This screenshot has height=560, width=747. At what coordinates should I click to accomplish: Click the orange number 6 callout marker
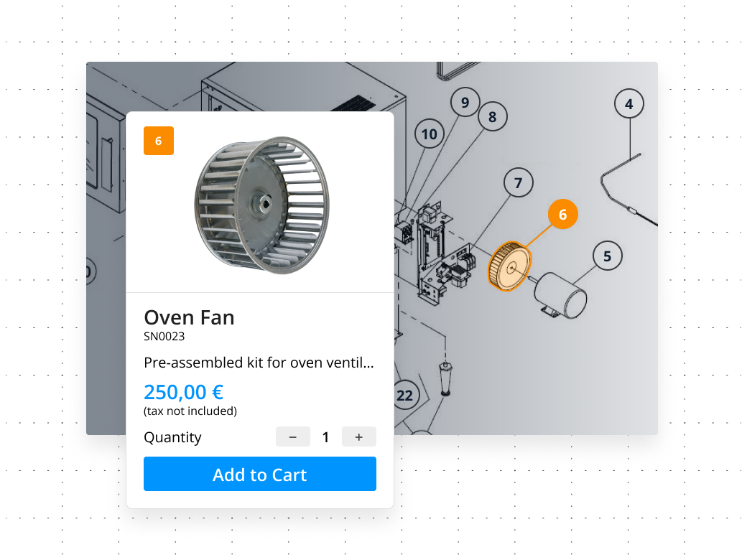coord(562,214)
